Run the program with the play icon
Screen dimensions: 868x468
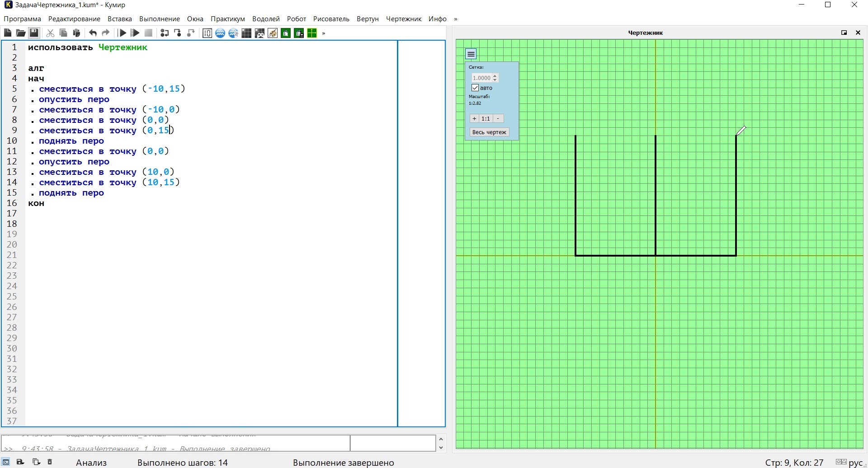pyautogui.click(x=122, y=33)
